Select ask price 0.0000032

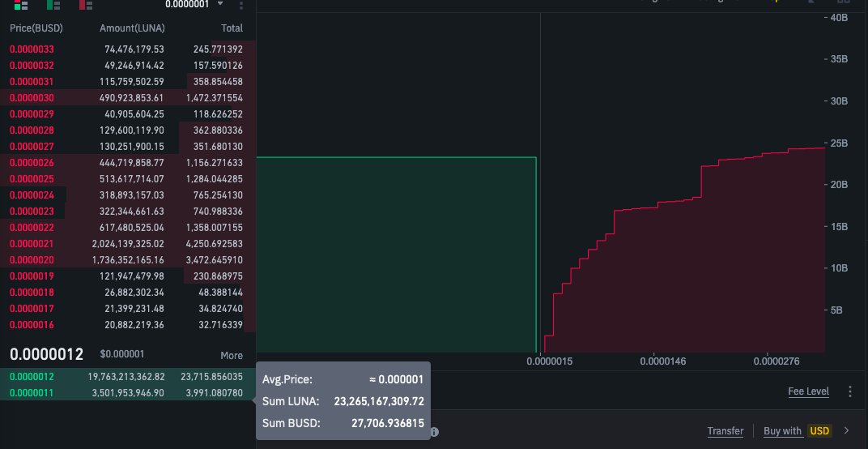[x=32, y=66]
